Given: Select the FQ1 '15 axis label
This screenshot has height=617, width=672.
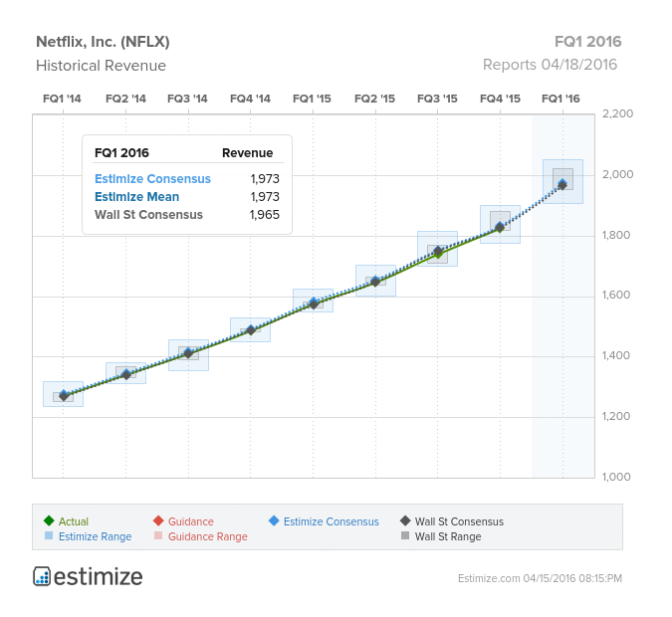Looking at the screenshot, I should [312, 99].
